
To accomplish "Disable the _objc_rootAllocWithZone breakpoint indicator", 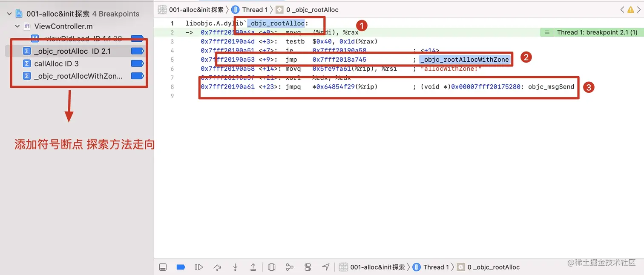I will click(137, 76).
